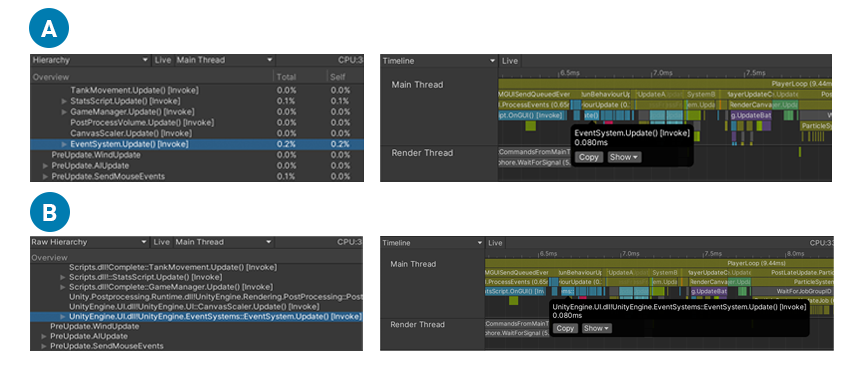The height and width of the screenshot is (385, 850).
Task: Select PostProcessVolume.Update() [Invoke] row
Action: point(197,123)
